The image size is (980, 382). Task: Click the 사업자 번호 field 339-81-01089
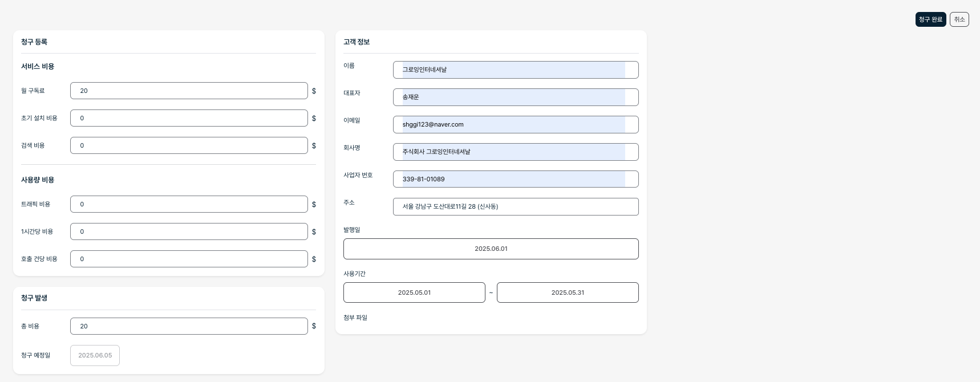pyautogui.click(x=516, y=179)
